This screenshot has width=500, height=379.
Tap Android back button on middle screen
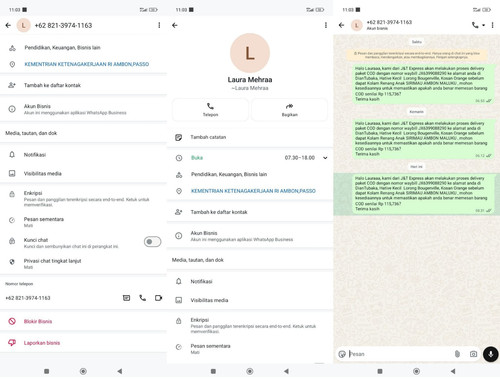[286, 371]
